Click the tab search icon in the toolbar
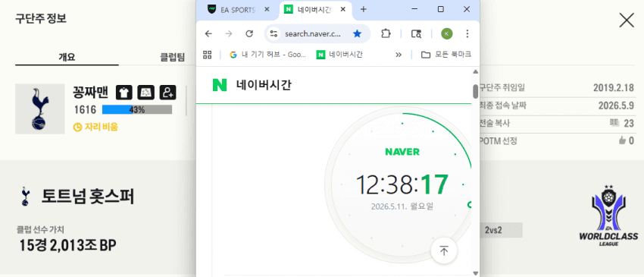This screenshot has height=277, width=644. pos(416,33)
